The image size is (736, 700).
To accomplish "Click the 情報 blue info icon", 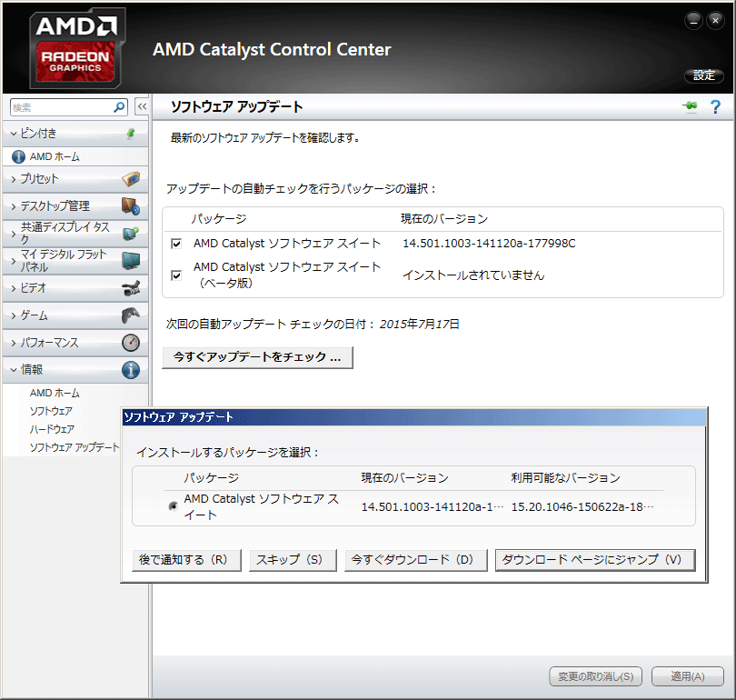I will (131, 369).
